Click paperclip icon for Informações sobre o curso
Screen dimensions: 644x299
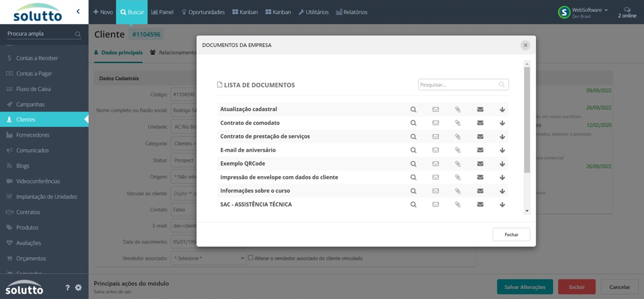pos(458,191)
